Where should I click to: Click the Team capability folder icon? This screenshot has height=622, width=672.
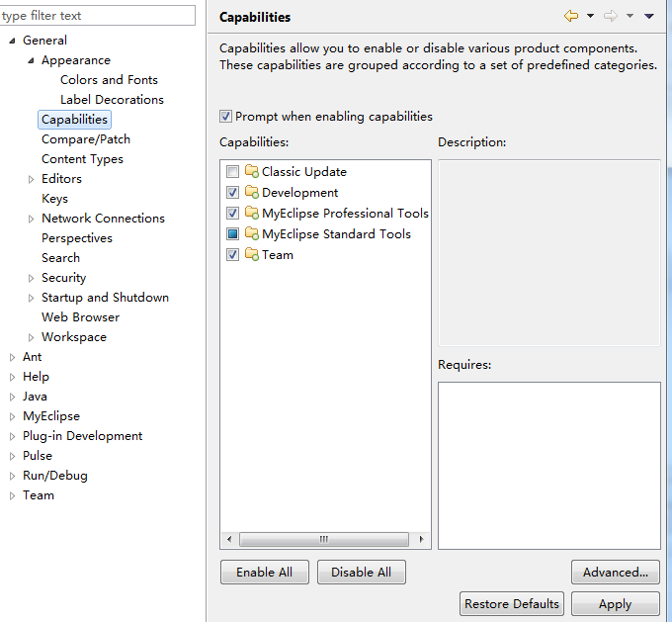pyautogui.click(x=251, y=255)
